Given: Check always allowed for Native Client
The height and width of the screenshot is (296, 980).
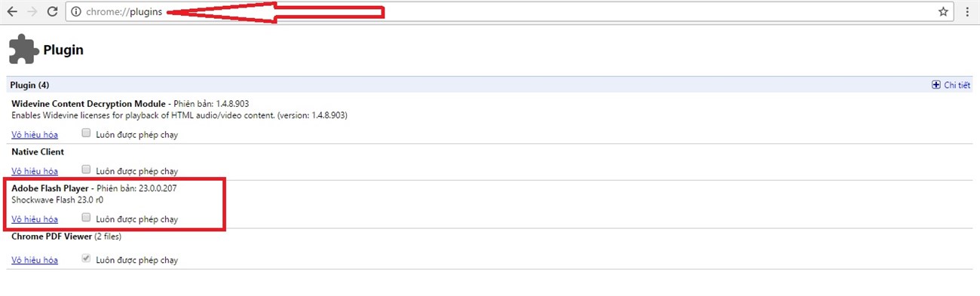Looking at the screenshot, I should (x=86, y=169).
